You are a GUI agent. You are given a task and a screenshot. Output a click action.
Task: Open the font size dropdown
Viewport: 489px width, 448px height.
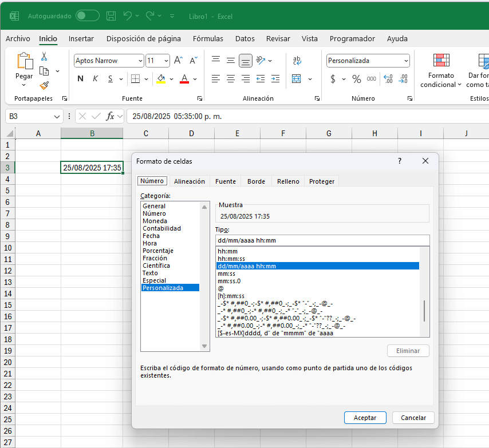(166, 61)
